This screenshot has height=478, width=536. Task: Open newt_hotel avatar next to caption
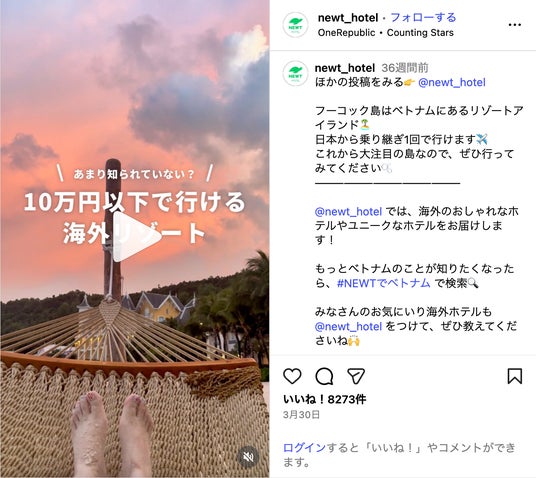(296, 73)
